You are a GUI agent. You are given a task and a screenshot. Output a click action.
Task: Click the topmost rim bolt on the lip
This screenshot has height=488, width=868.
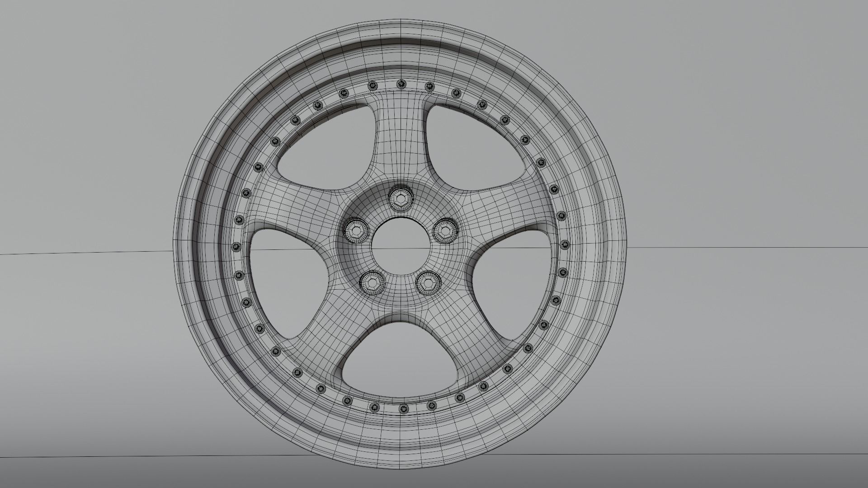(401, 84)
